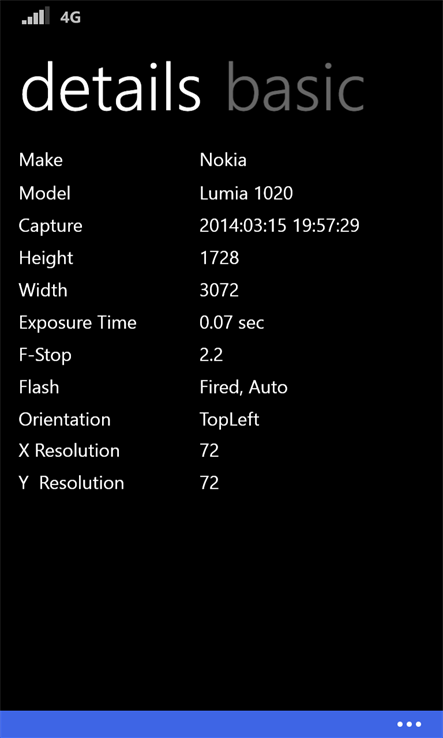Click the blue application bar

[221, 724]
